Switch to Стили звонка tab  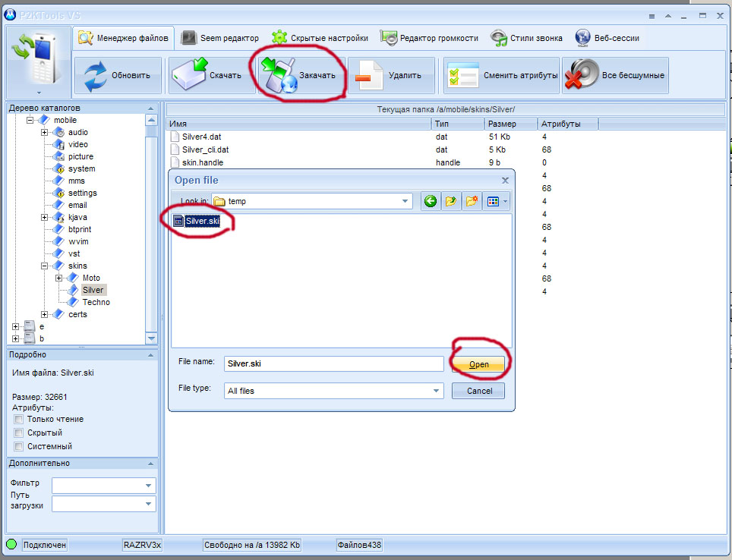[526, 38]
